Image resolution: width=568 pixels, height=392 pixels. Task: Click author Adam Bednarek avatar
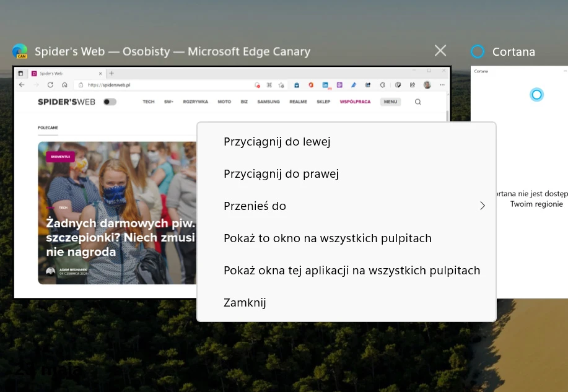click(51, 271)
